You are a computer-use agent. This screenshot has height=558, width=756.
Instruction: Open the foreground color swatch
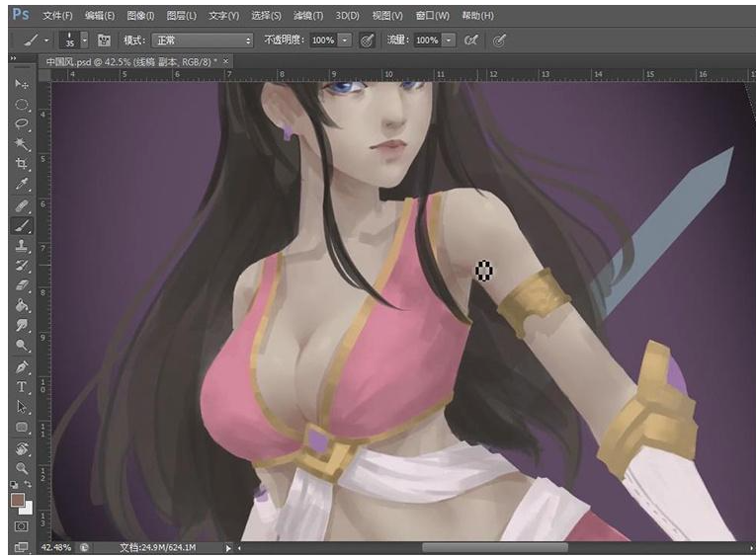18,500
